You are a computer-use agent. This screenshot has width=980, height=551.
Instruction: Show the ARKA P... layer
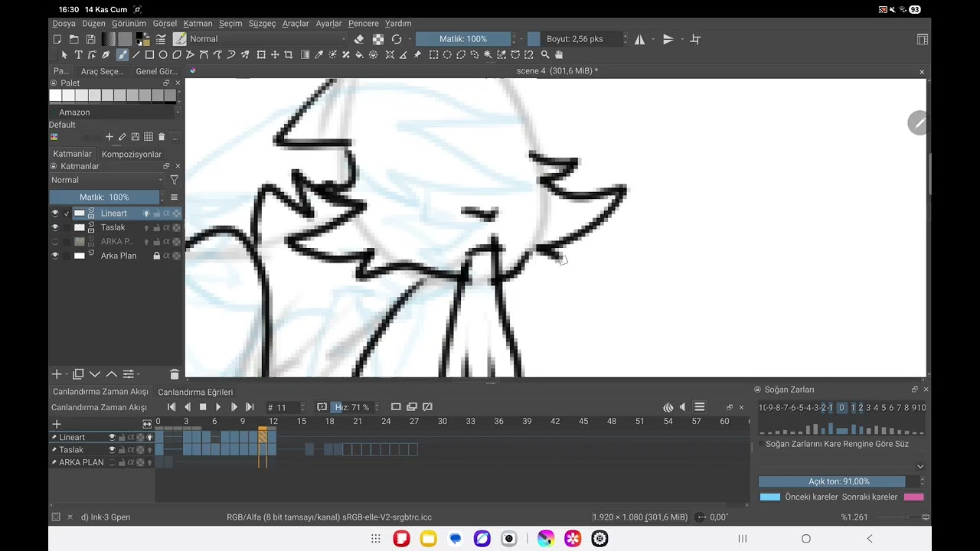point(54,242)
